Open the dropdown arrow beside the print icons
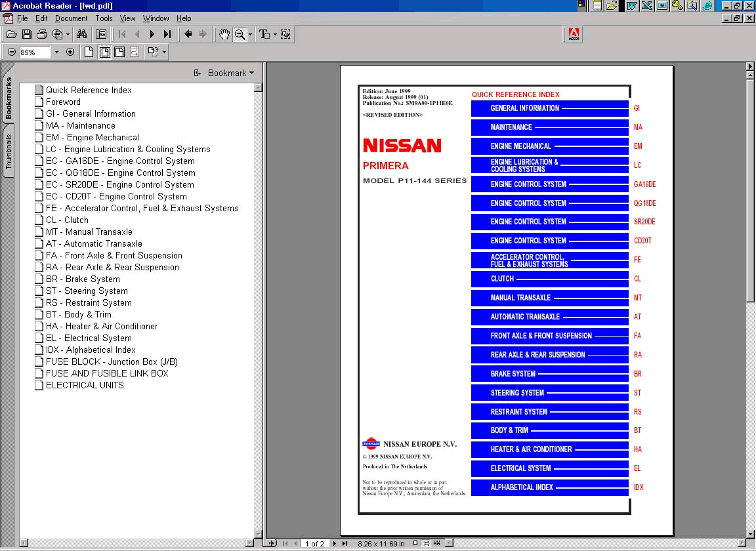 tap(68, 34)
